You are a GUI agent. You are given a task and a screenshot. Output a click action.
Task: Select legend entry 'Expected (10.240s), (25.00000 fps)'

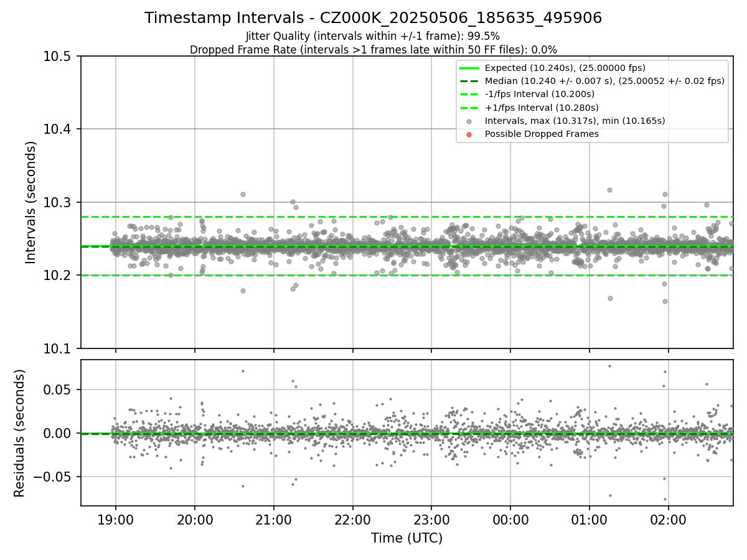pyautogui.click(x=565, y=68)
